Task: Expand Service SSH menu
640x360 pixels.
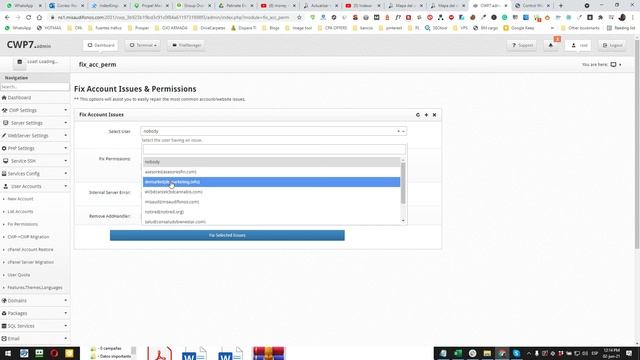Action: coord(35,161)
